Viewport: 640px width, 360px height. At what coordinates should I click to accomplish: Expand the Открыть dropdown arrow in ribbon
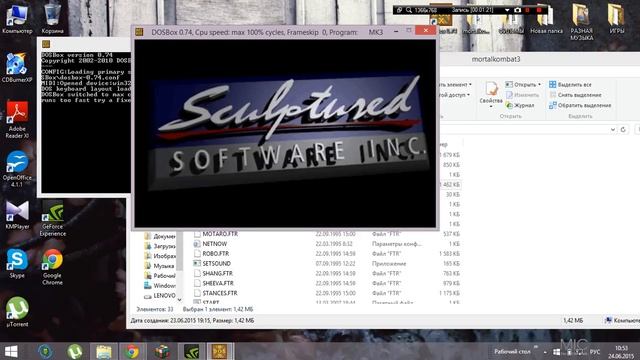point(539,84)
